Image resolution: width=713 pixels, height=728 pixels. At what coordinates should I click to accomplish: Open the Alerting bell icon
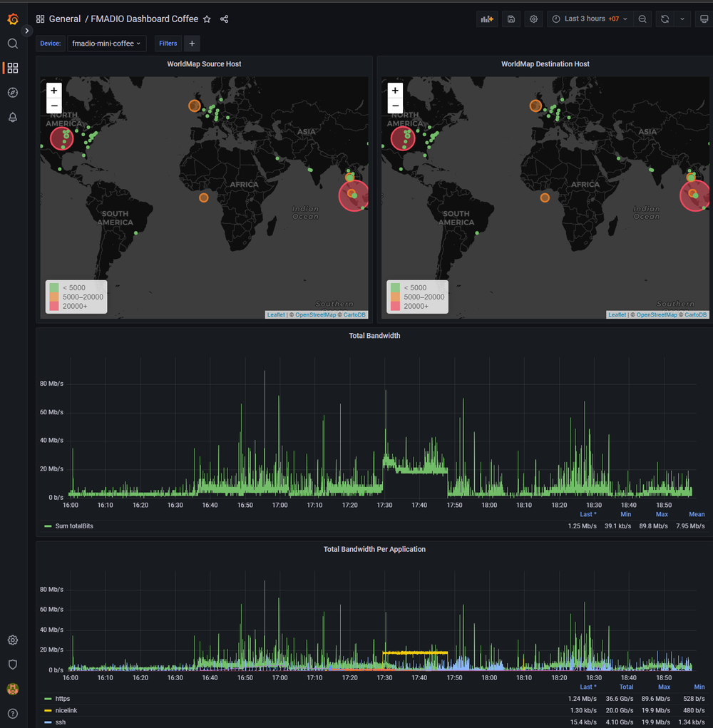point(13,117)
